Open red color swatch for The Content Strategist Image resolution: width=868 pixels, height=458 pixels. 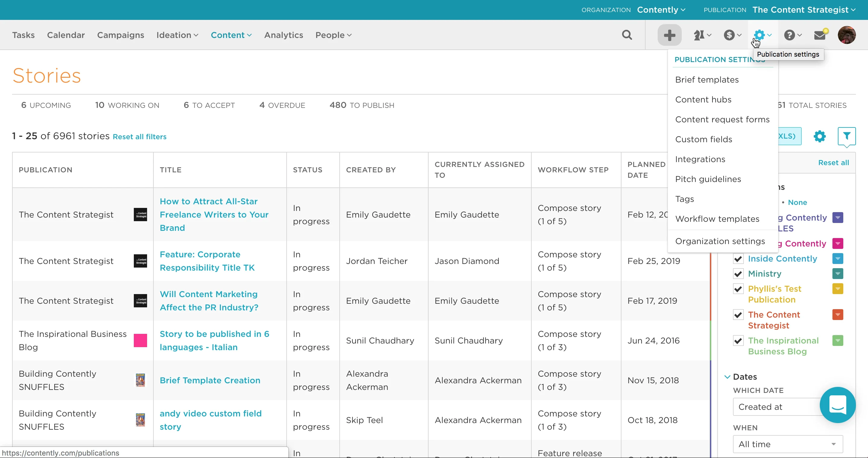click(x=838, y=315)
